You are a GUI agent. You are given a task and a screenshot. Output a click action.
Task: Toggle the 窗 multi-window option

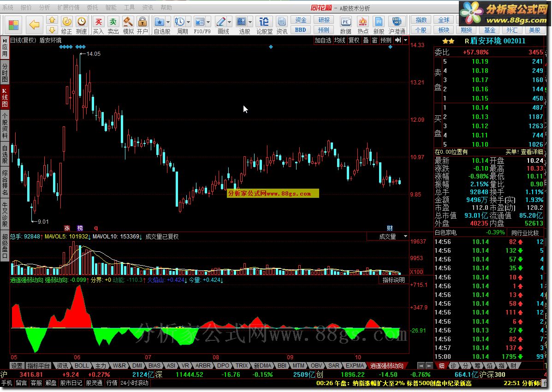(x=374, y=40)
